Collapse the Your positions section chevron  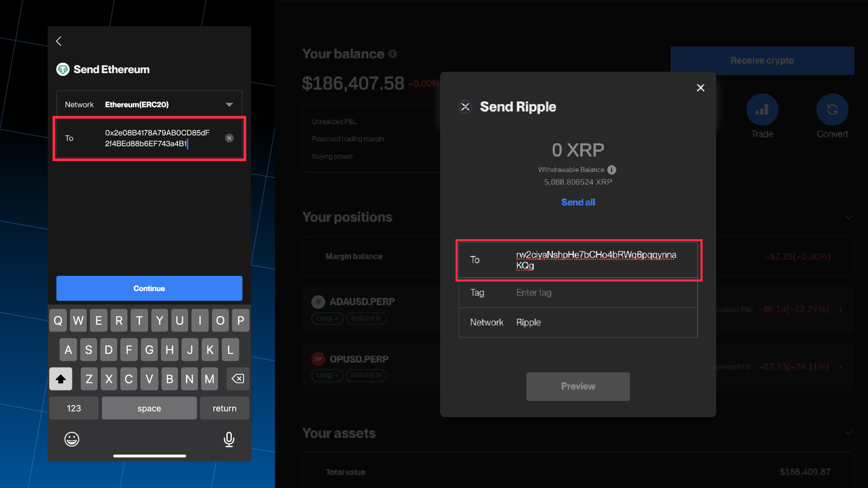coord(849,217)
